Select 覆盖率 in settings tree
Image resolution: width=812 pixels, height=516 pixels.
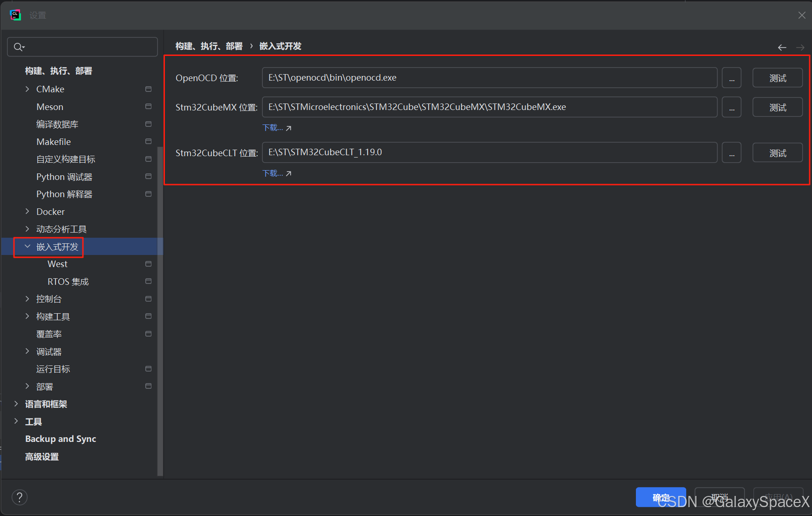pos(49,334)
